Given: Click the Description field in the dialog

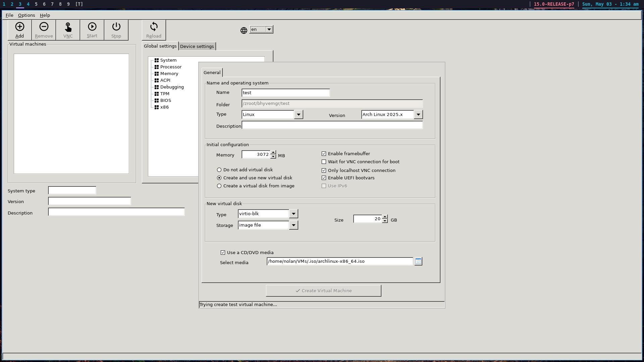Looking at the screenshot, I should click(x=332, y=125).
